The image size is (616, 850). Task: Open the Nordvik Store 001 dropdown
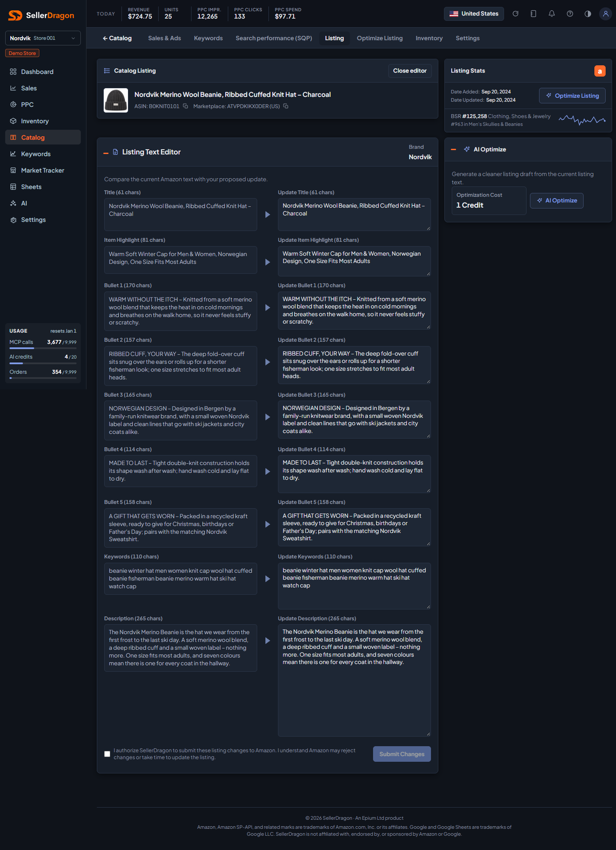43,38
